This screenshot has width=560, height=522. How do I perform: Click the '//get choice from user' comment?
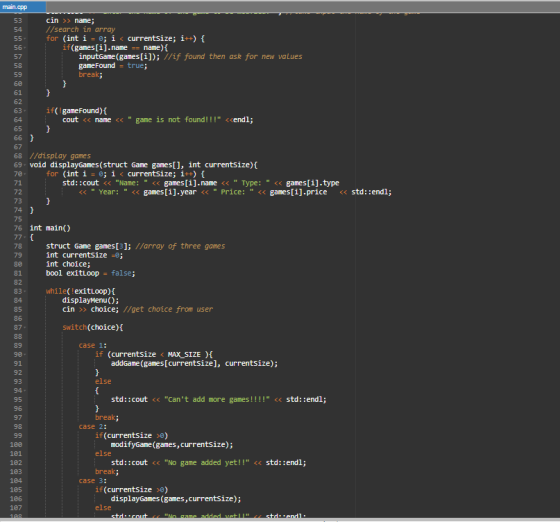tap(168, 309)
